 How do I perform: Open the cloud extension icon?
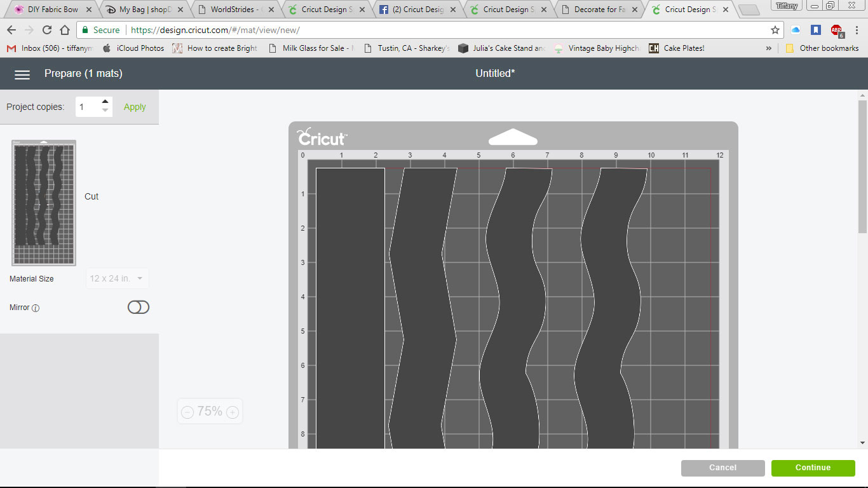(x=796, y=30)
